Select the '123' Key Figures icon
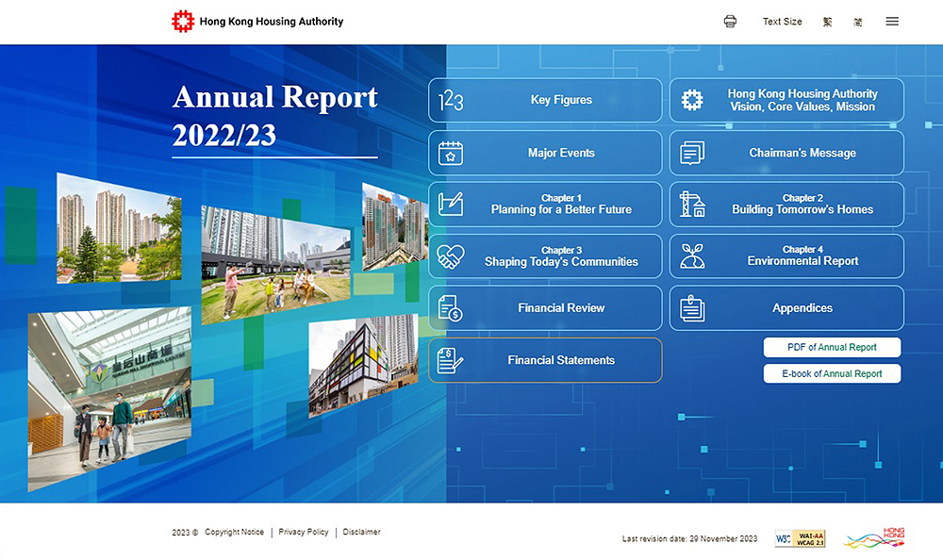Image resolution: width=943 pixels, height=560 pixels. pyautogui.click(x=451, y=100)
